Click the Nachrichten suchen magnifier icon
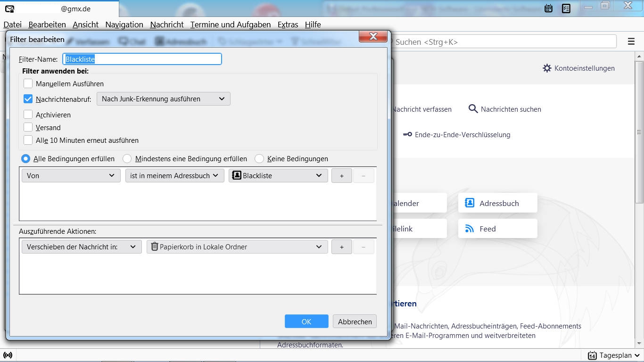The image size is (644, 362). coord(473,109)
